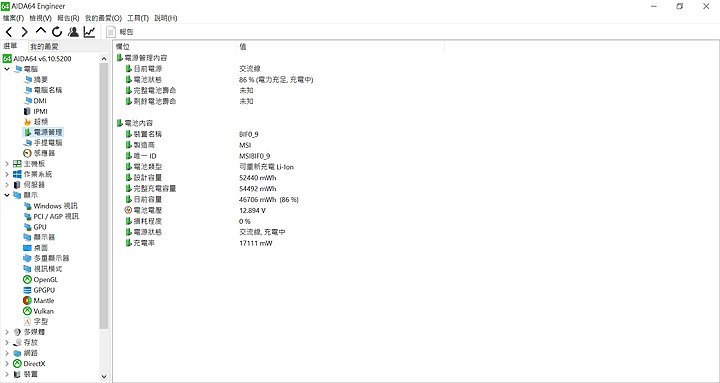Open the 說明(H) menu
This screenshot has height=383, width=720.
pos(166,18)
